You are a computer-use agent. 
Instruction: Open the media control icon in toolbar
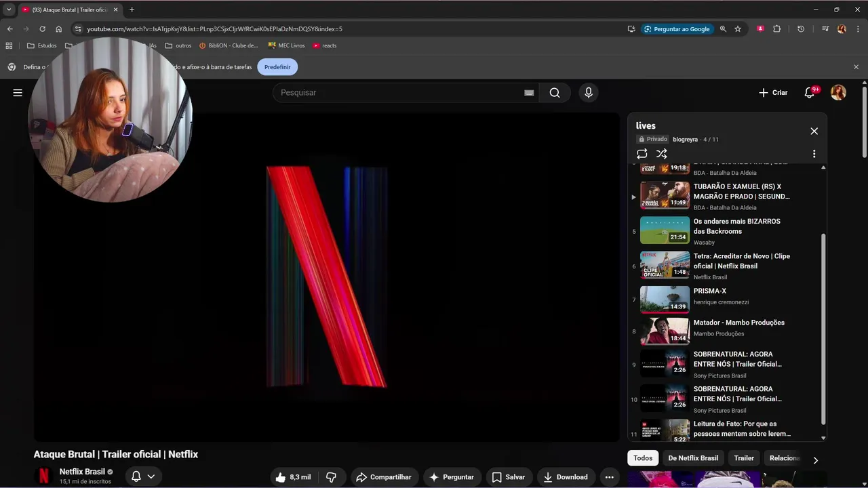tap(825, 29)
